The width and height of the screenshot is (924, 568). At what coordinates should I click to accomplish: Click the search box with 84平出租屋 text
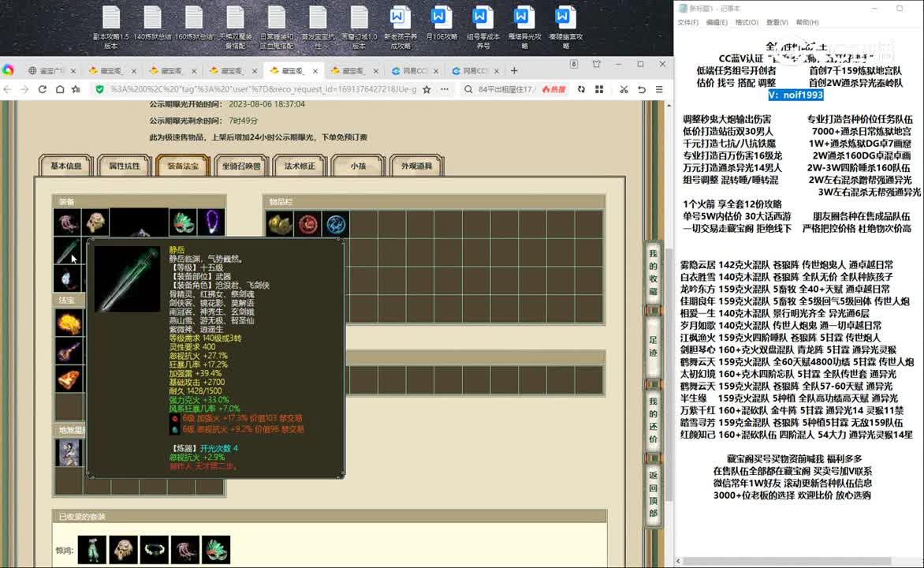pyautogui.click(x=506, y=90)
